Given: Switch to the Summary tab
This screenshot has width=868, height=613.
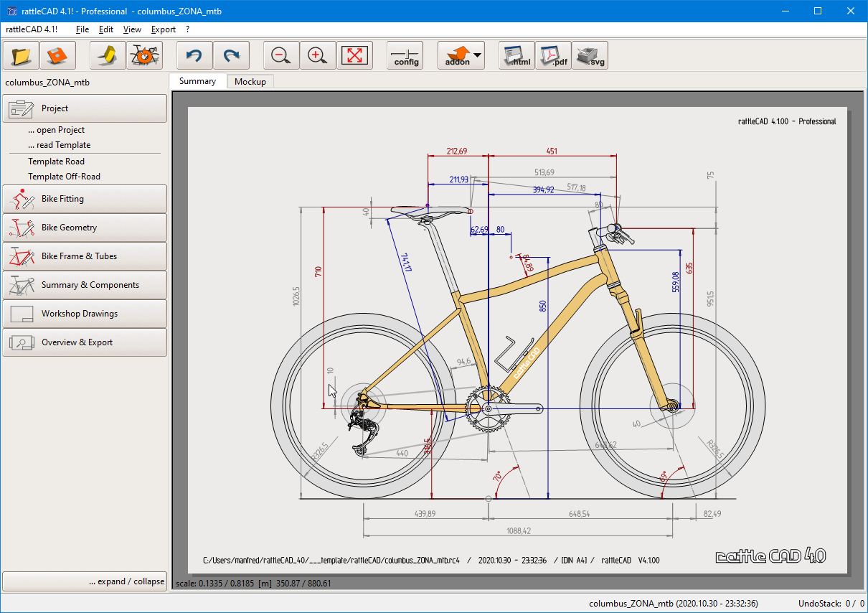Looking at the screenshot, I should pyautogui.click(x=197, y=81).
